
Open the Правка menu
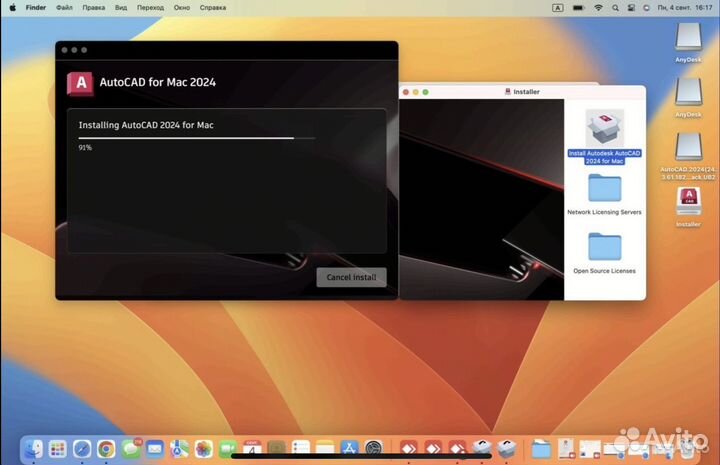tap(94, 7)
